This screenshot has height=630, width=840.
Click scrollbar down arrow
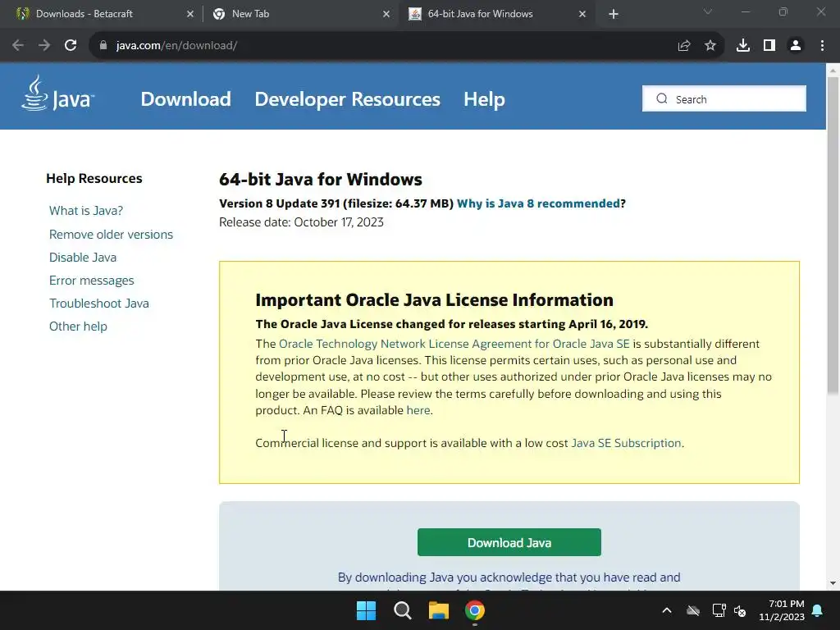click(833, 583)
